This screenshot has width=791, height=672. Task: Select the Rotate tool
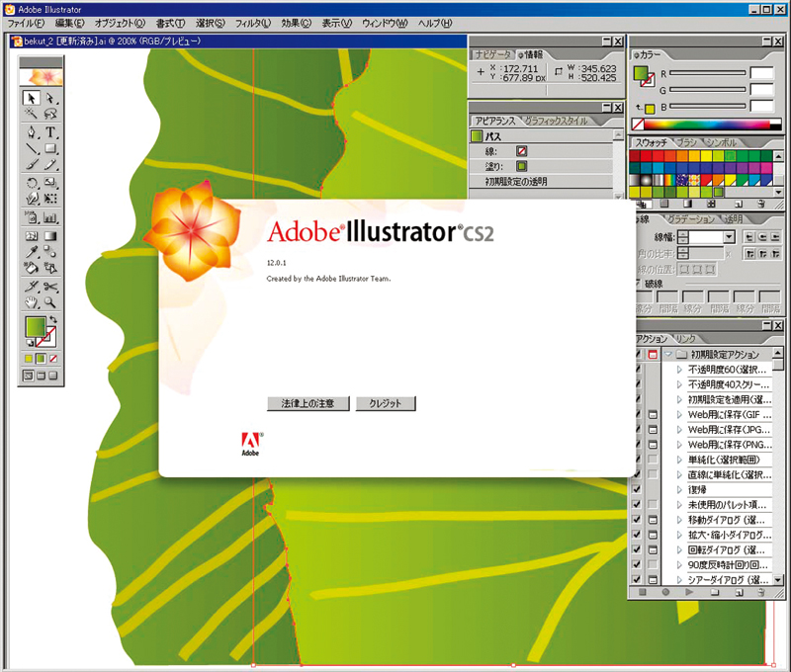(32, 183)
